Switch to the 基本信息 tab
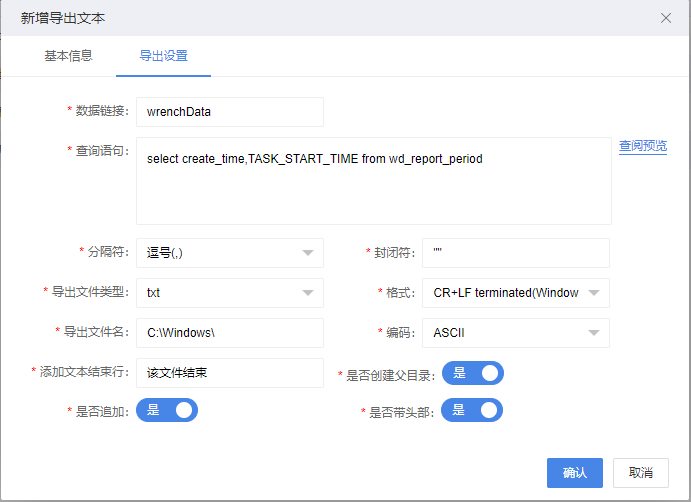The height and width of the screenshot is (502, 691). coord(69,56)
